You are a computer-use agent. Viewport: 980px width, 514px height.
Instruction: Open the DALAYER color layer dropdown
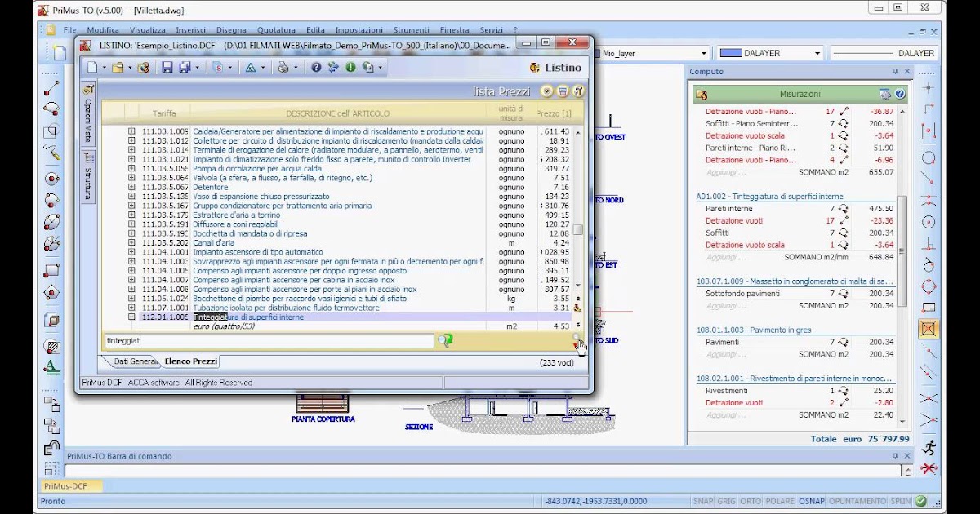[817, 54]
